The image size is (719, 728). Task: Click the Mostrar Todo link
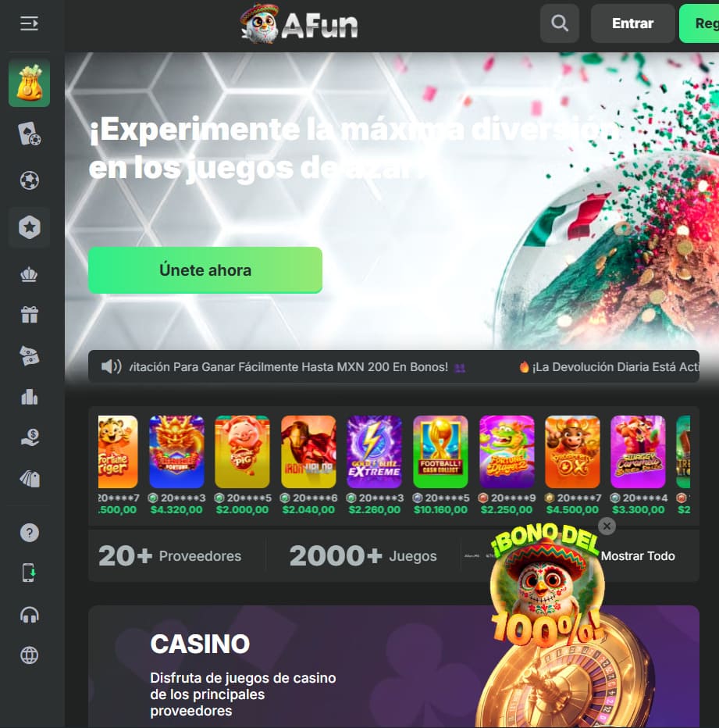pyautogui.click(x=638, y=555)
